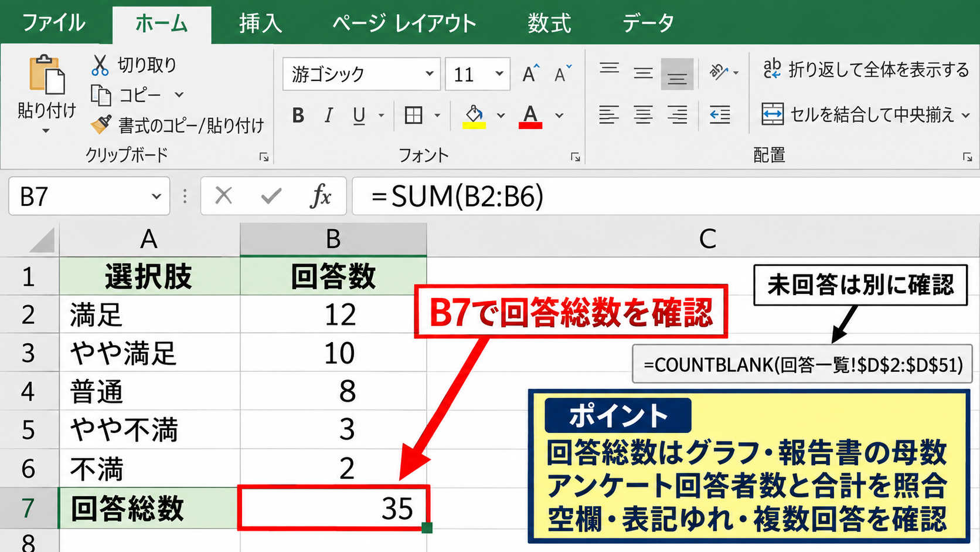Select cell A2 with 満足
This screenshot has height=552, width=980.
click(149, 314)
